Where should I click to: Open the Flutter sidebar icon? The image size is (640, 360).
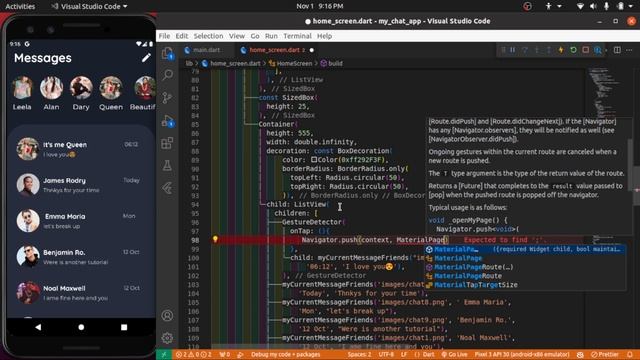tap(167, 188)
